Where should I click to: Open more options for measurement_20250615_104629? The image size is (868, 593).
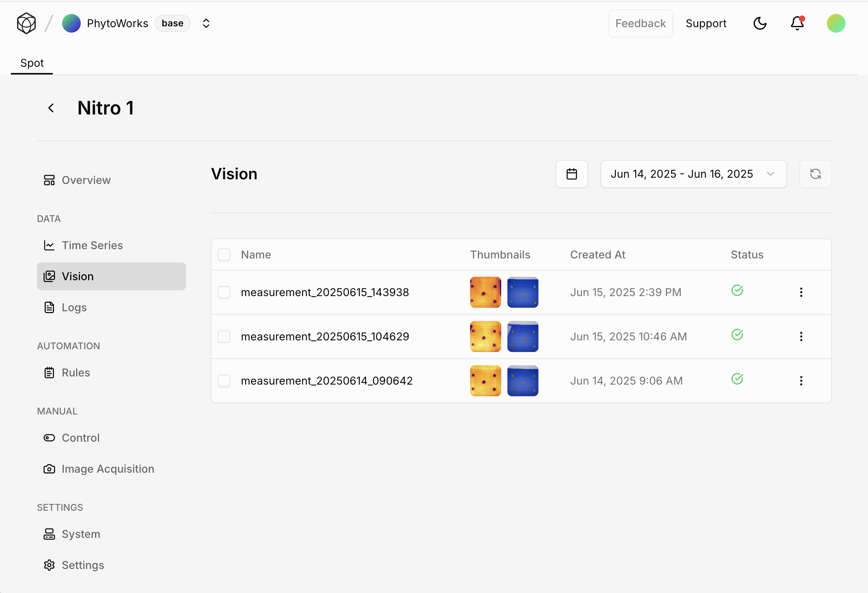tap(801, 336)
